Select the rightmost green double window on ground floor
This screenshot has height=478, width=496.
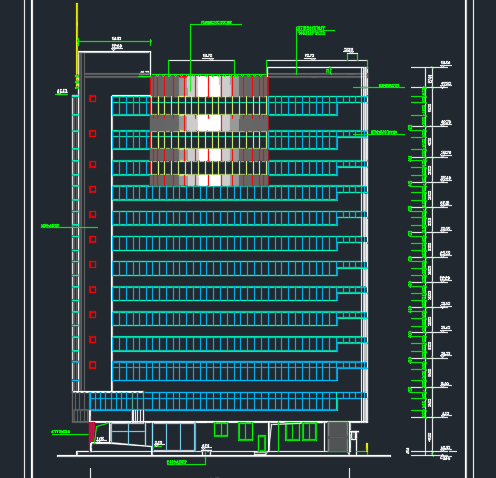tap(309, 431)
